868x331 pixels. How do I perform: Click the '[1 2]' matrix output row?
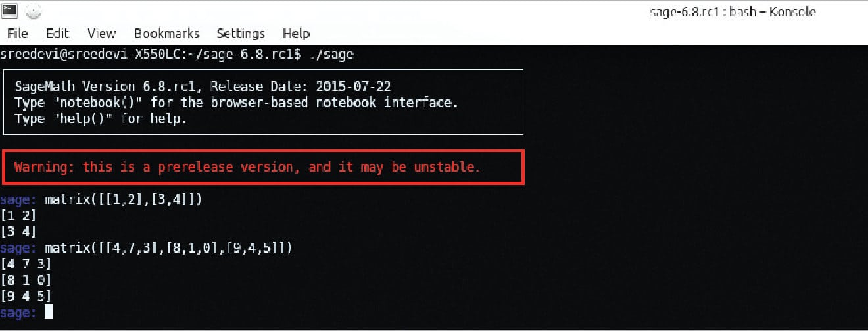click(x=18, y=215)
